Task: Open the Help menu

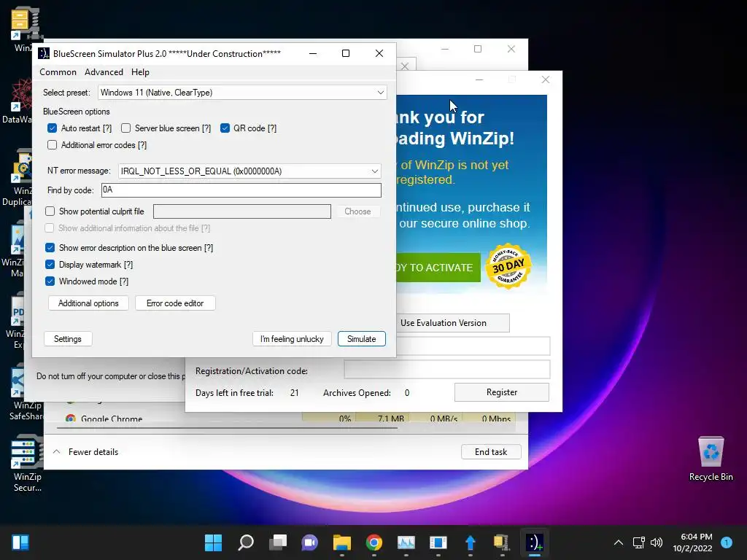Action: [x=140, y=72]
